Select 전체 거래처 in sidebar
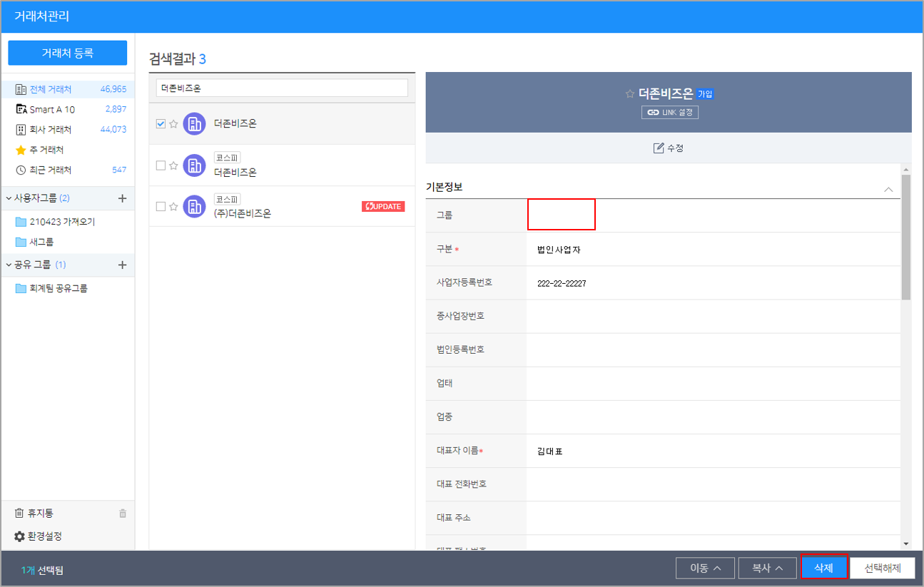 50,89
